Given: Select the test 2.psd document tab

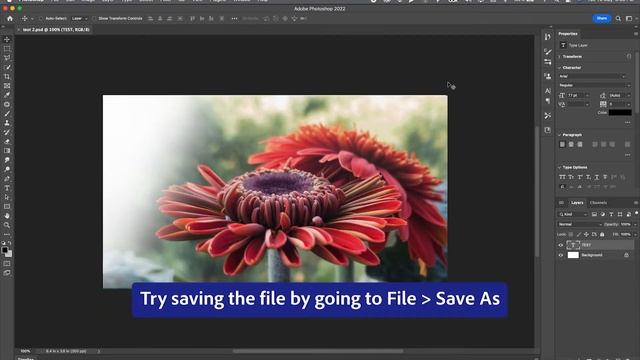Looking at the screenshot, I should (x=55, y=30).
